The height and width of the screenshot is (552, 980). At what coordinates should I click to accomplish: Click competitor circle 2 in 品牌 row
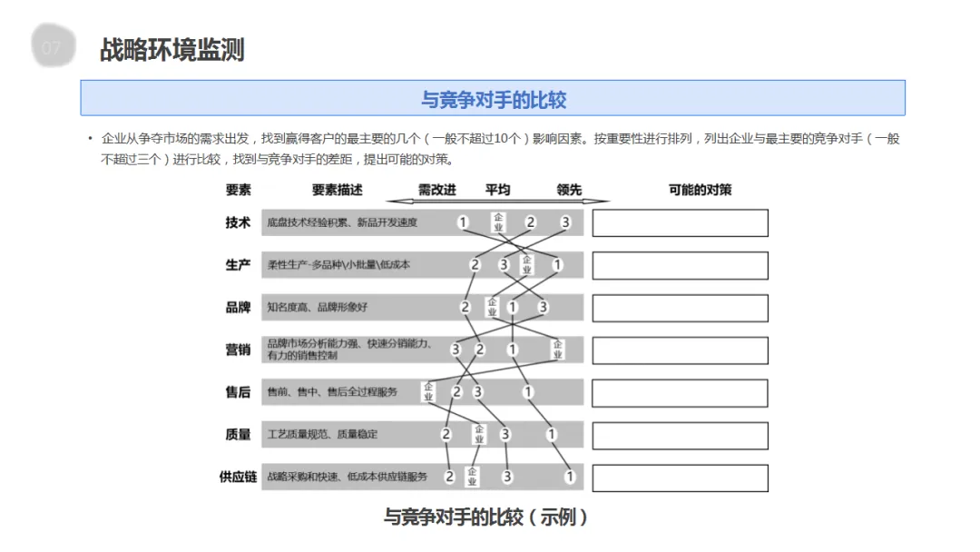click(x=465, y=307)
